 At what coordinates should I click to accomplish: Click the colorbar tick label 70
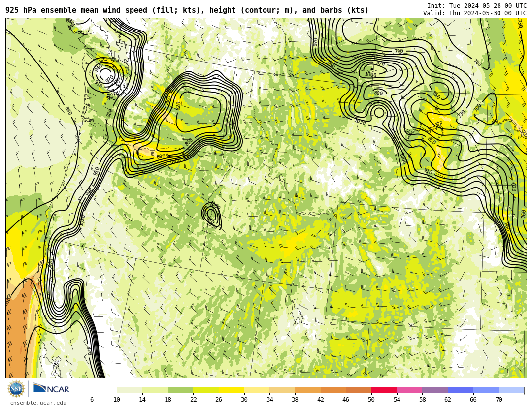(499, 400)
